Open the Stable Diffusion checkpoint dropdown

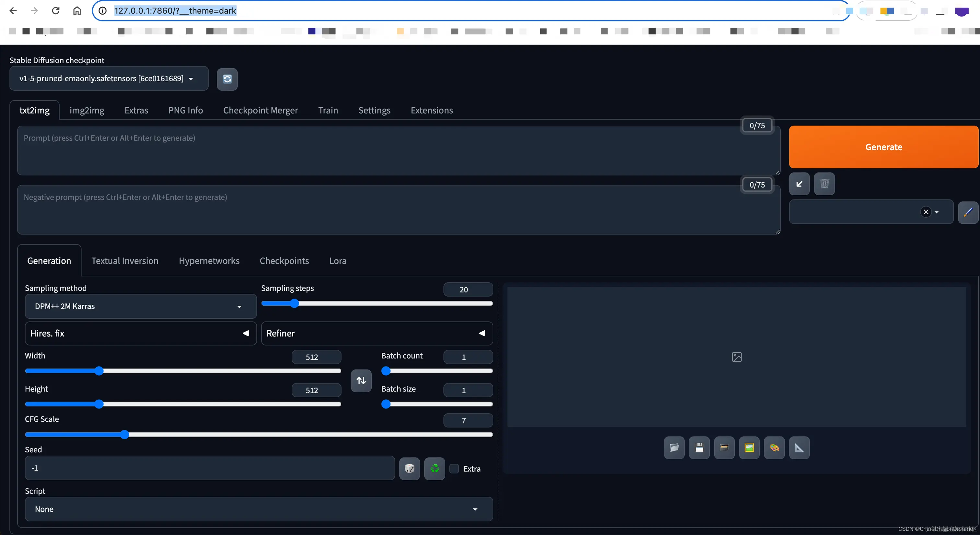[x=109, y=79]
